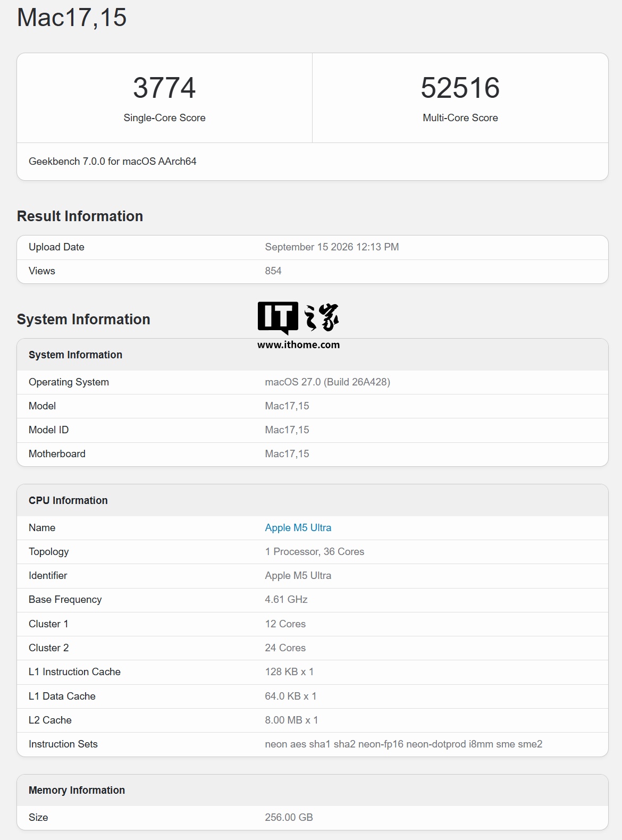Select the memory Size label
This screenshot has width=622, height=840.
38,817
